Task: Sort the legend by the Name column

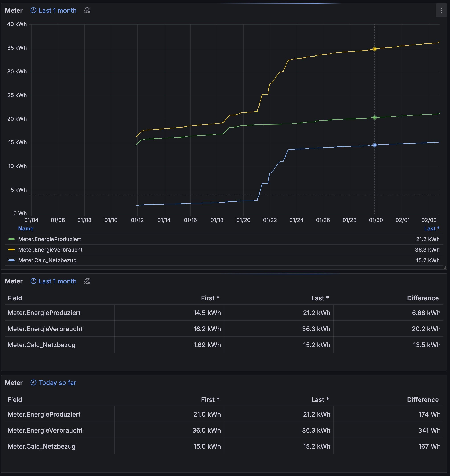Action: click(x=26, y=229)
